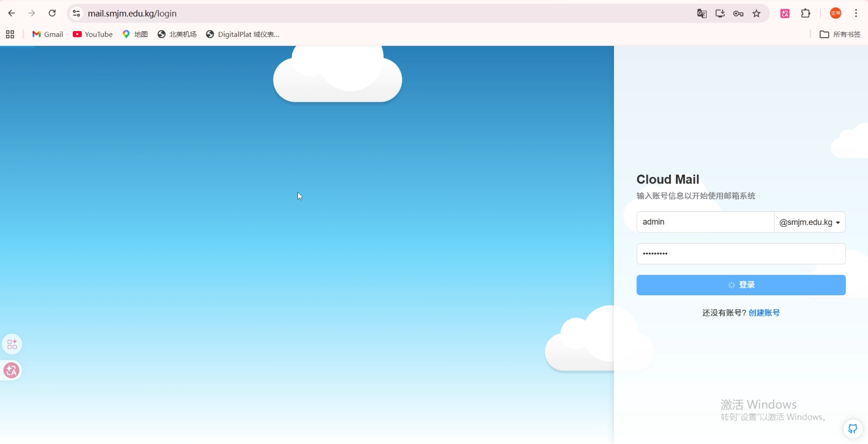Click the floating translate widget on left edge
868x444 pixels.
12,371
